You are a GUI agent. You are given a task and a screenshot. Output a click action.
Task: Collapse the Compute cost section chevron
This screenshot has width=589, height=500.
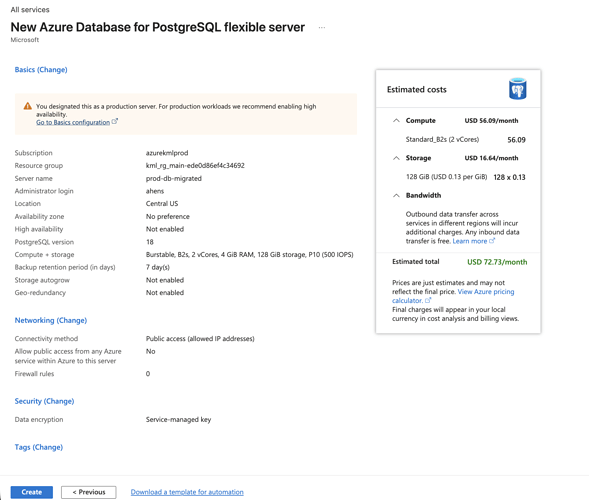click(396, 121)
